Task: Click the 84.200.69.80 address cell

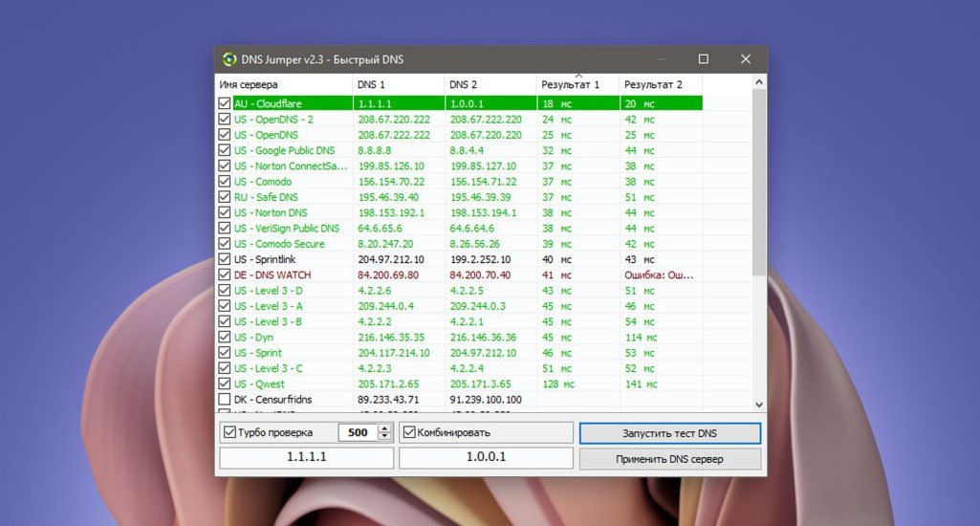Action: tap(388, 274)
